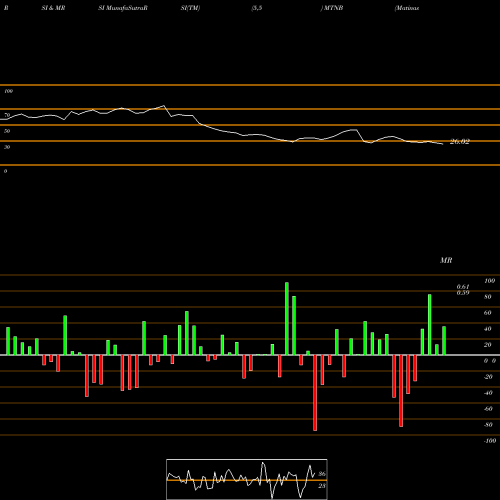Click the 30 level label on RSI axis
The height and width of the screenshot is (500, 500).
(7, 147)
